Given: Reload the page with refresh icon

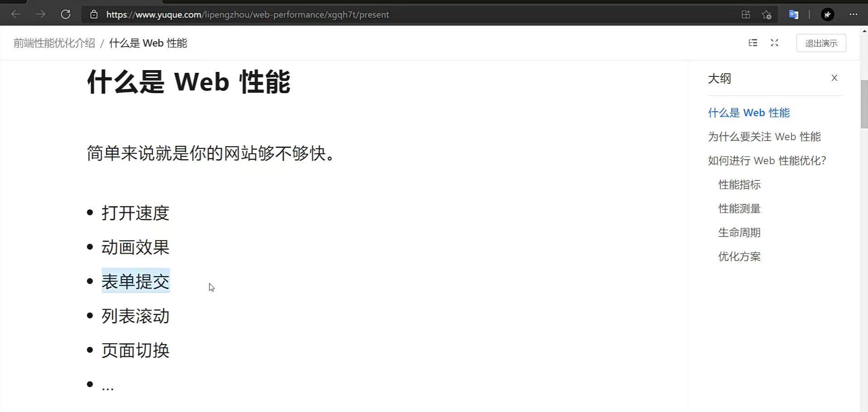Looking at the screenshot, I should click(66, 14).
